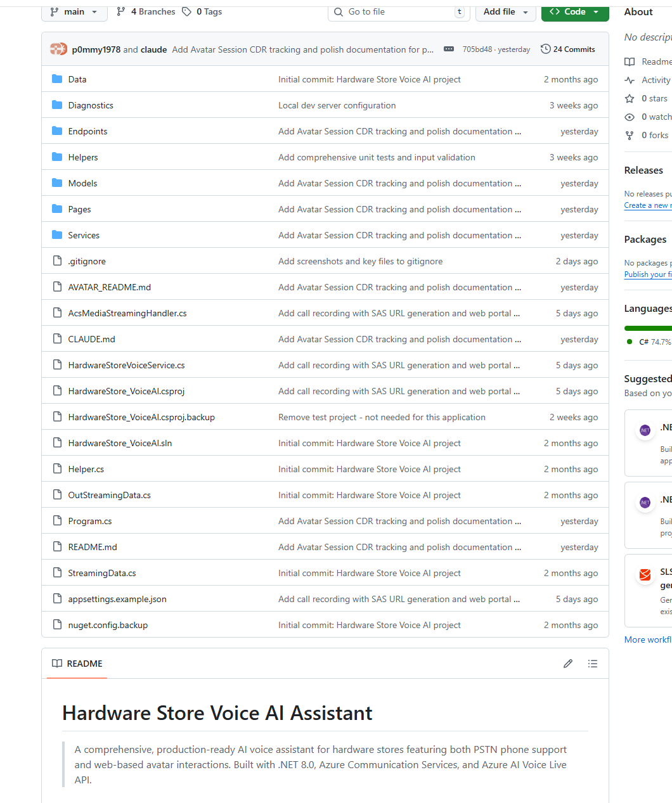672x803 pixels.
Task: Expand the green Code dropdown
Action: click(574, 11)
